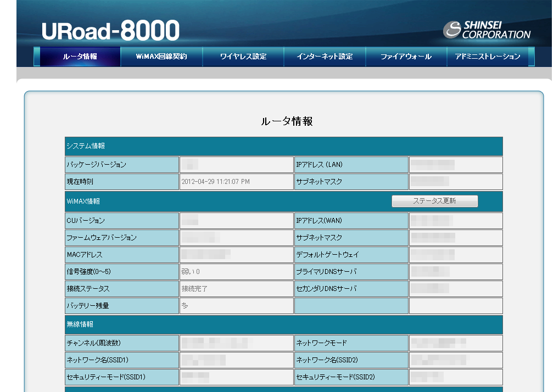Click the ファームウェアバージョン label
The width and height of the screenshot is (559, 392).
click(102, 238)
